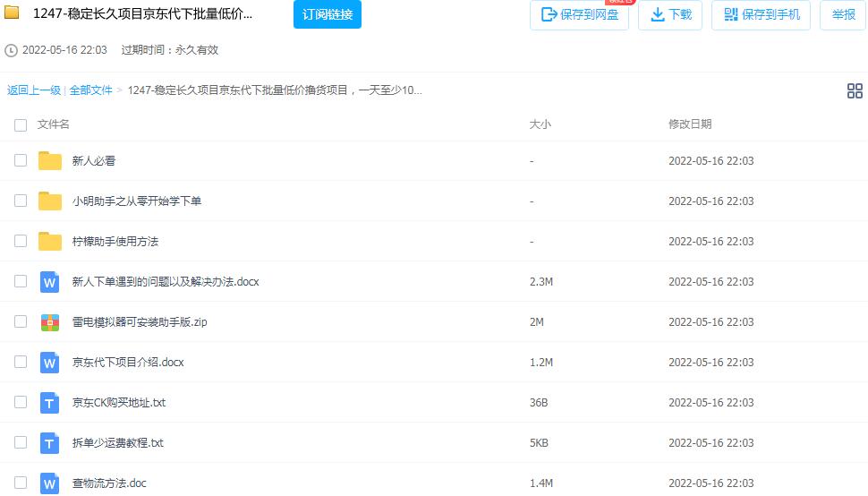Sort by the 大小 column header
Screen dimensions: 868x496
click(540, 124)
